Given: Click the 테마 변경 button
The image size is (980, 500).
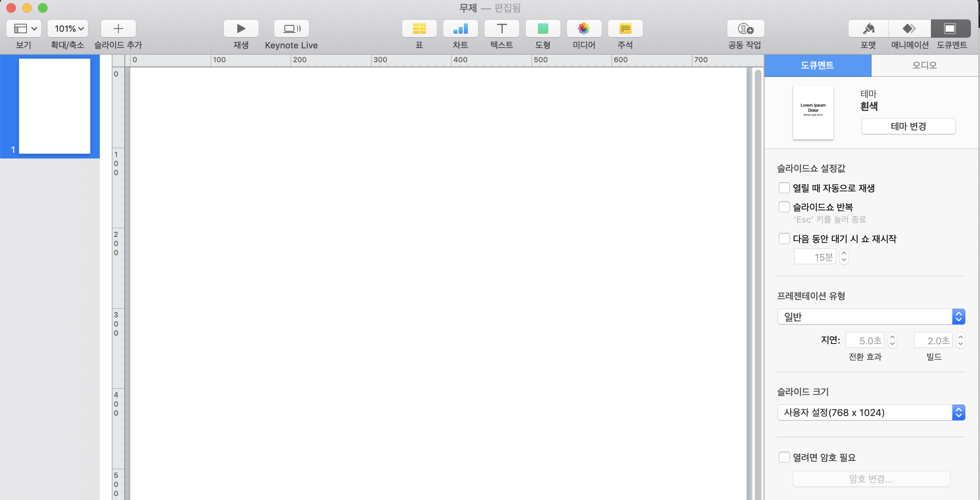Looking at the screenshot, I should tap(908, 126).
